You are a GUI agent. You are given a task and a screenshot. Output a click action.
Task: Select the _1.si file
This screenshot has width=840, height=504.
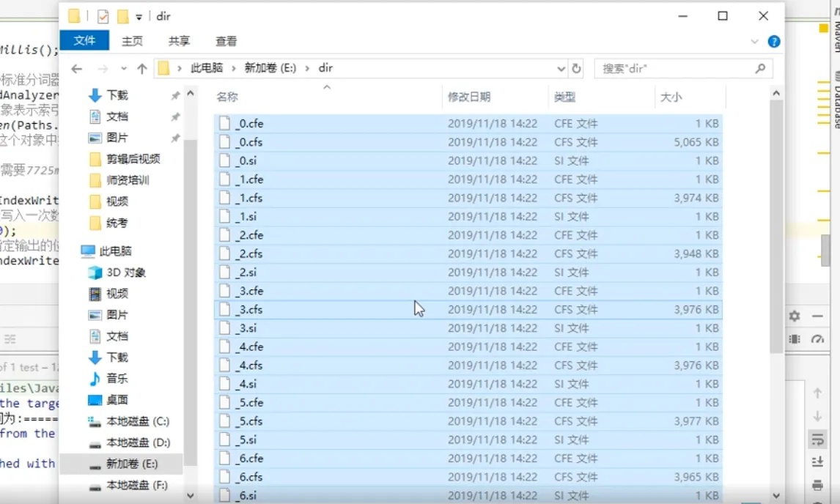point(468,217)
